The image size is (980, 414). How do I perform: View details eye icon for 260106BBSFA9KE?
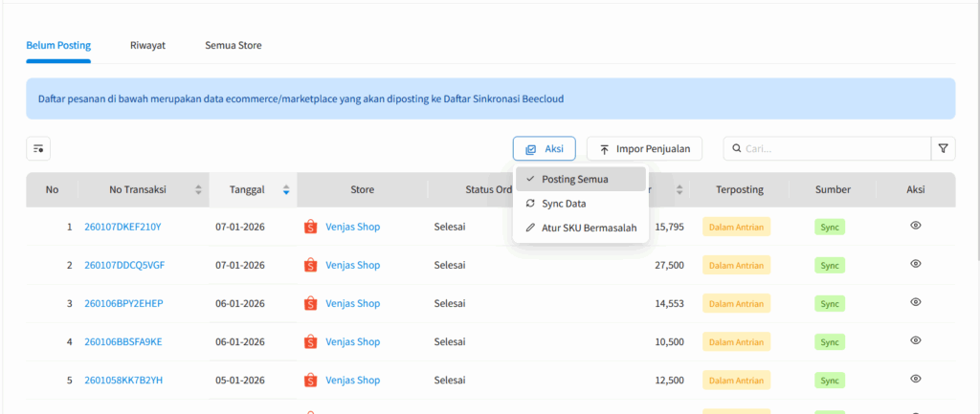(x=916, y=340)
